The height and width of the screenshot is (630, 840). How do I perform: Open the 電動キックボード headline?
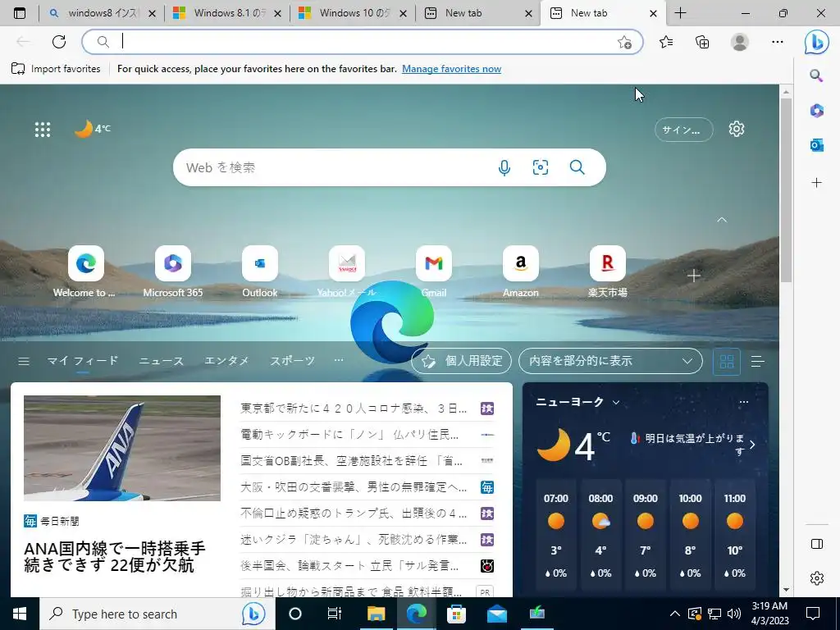tap(349, 435)
